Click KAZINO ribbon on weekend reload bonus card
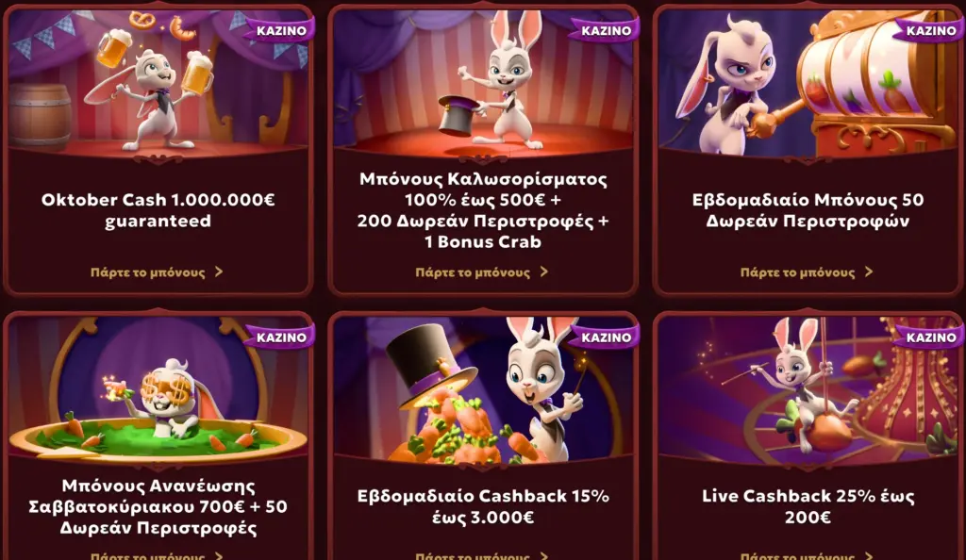Viewport: 966px width, 560px height. coord(281,338)
